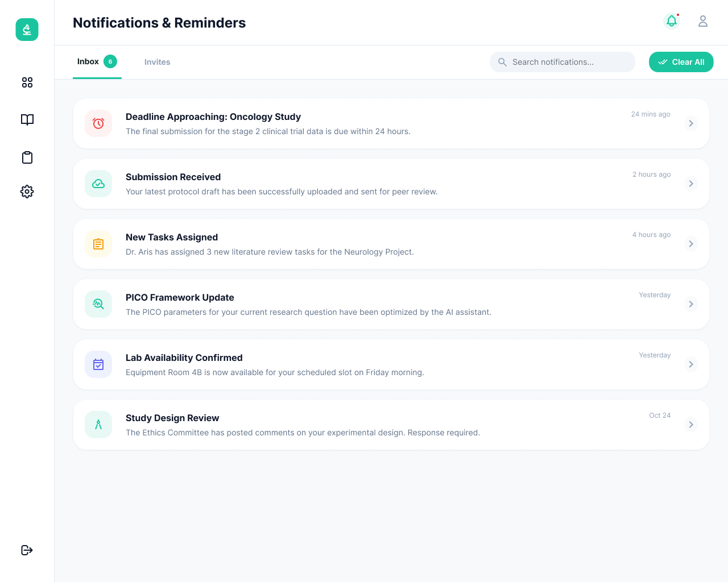The image size is (728, 582).
Task: Click text about stage 2 clinical trial data
Action: coord(268,131)
